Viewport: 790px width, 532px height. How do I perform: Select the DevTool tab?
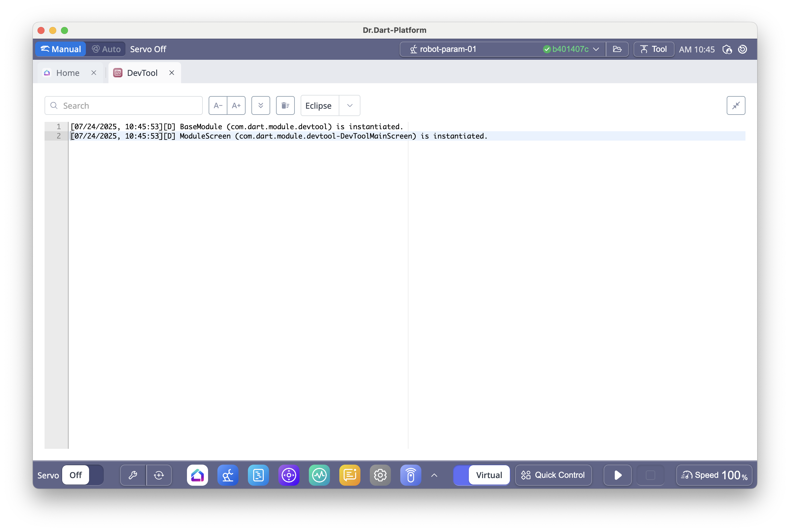point(142,73)
